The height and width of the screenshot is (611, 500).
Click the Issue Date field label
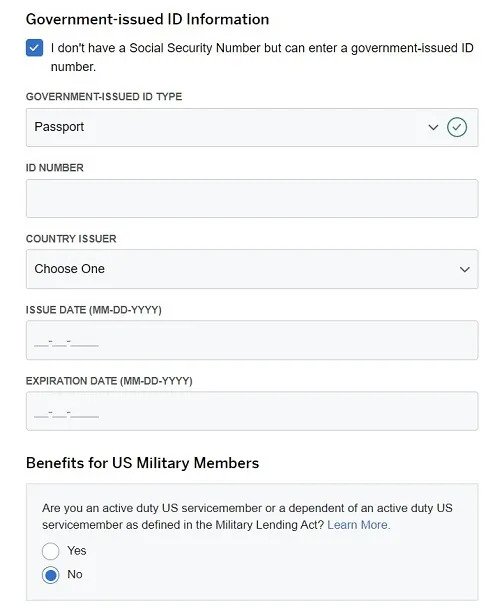(x=94, y=310)
